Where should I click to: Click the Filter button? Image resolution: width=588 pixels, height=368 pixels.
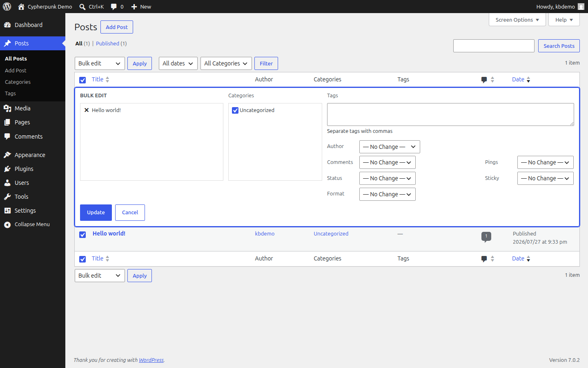[266, 63]
